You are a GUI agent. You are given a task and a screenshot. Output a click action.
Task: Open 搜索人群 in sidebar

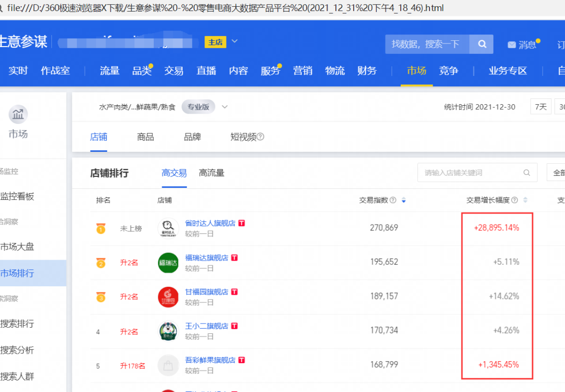click(17, 376)
